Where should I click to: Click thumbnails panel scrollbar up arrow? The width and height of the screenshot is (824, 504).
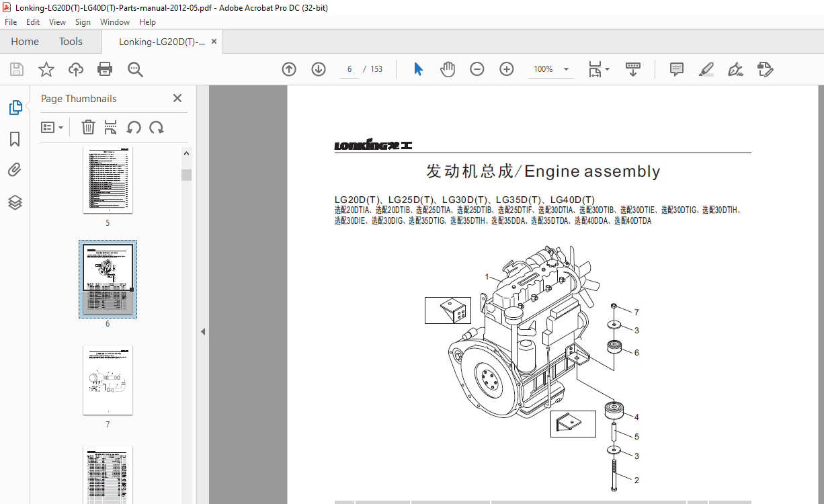[x=186, y=153]
